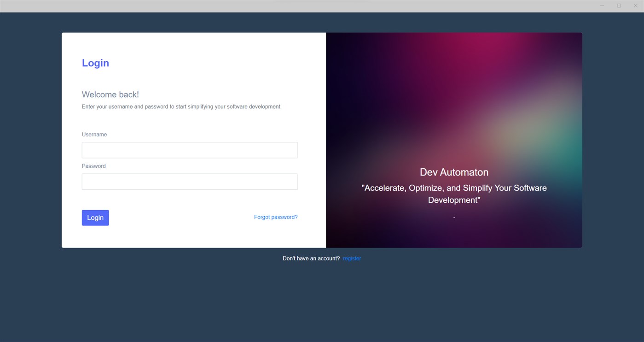
Task: Minimize the application window
Action: tap(602, 6)
